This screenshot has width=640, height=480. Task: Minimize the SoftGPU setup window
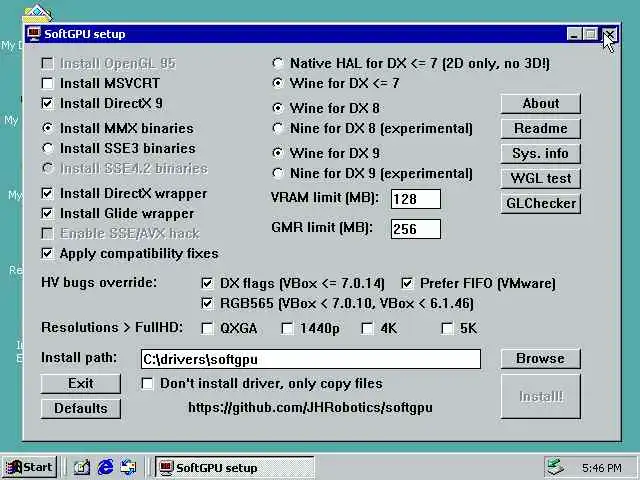click(574, 34)
